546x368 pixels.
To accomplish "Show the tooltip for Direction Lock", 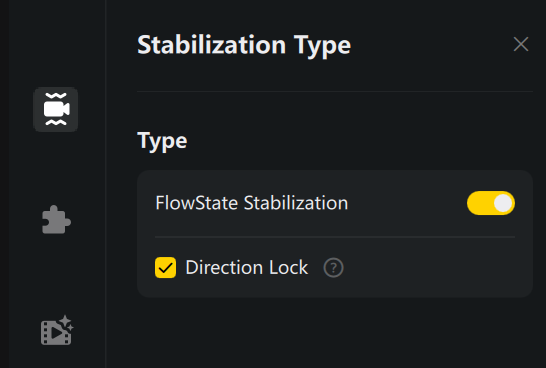I will pos(334,267).
